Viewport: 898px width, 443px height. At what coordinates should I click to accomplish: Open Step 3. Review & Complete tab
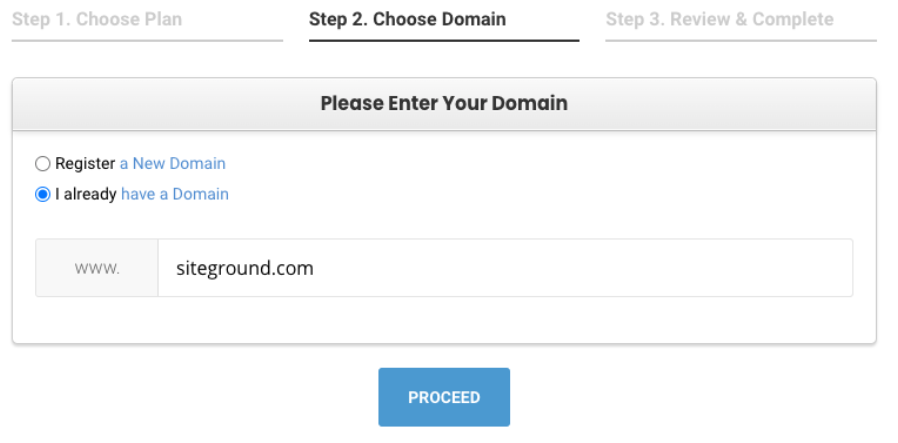point(719,20)
